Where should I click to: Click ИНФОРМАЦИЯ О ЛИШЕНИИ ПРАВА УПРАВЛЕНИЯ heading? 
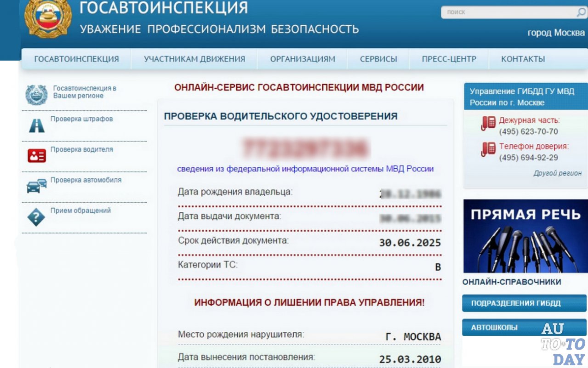[x=309, y=302]
